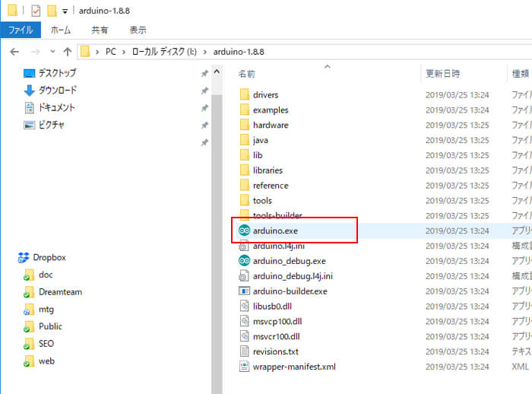The width and height of the screenshot is (532, 394).
Task: Select the java folder icon
Action: 244,140
